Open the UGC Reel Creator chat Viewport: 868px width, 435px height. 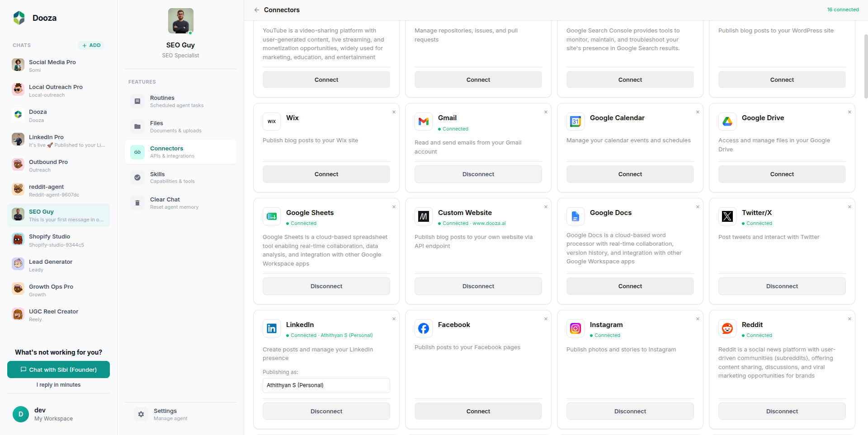[58, 315]
